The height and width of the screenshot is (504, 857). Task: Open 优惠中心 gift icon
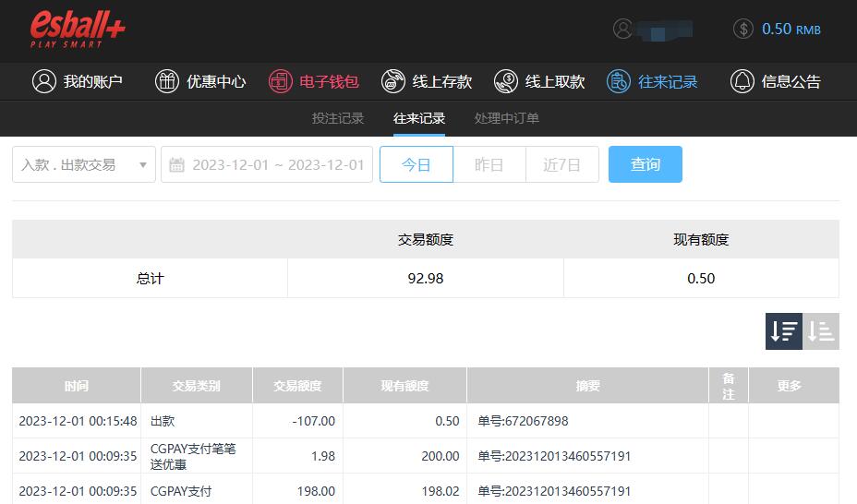coord(166,81)
